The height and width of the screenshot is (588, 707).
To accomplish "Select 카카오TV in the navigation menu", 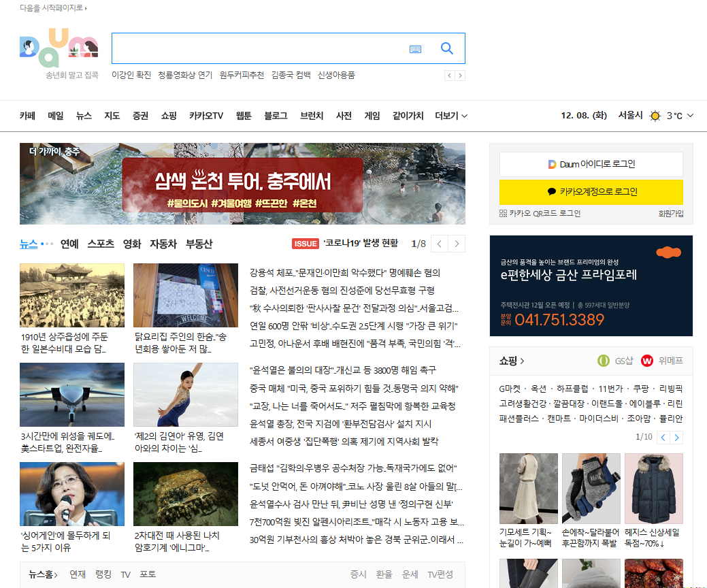I will click(x=206, y=116).
